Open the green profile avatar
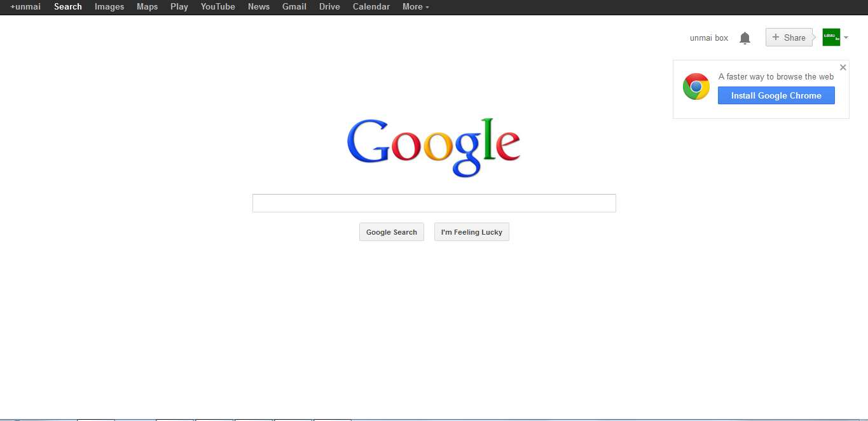The width and height of the screenshot is (868, 421). [831, 38]
